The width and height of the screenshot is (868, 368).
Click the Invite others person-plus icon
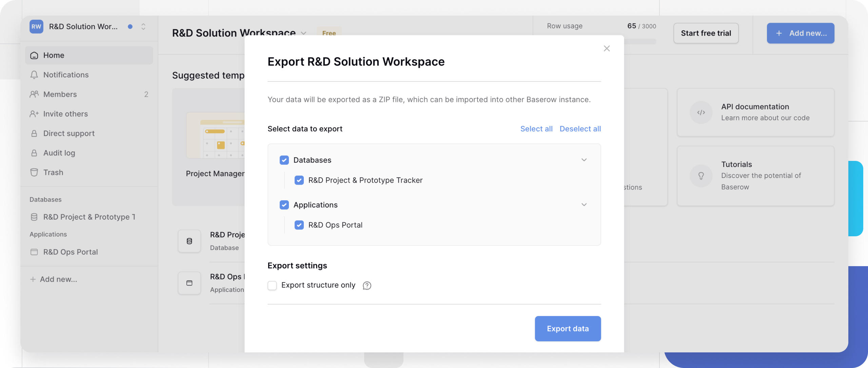coord(34,114)
